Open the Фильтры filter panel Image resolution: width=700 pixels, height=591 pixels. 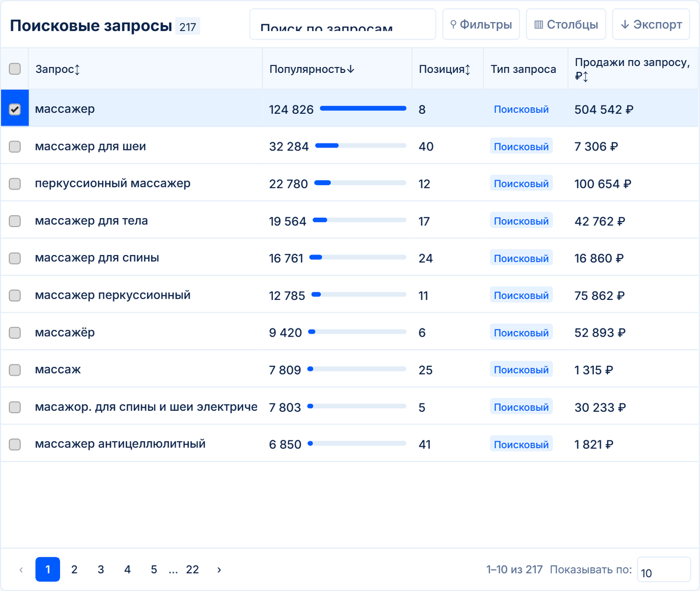[x=481, y=25]
